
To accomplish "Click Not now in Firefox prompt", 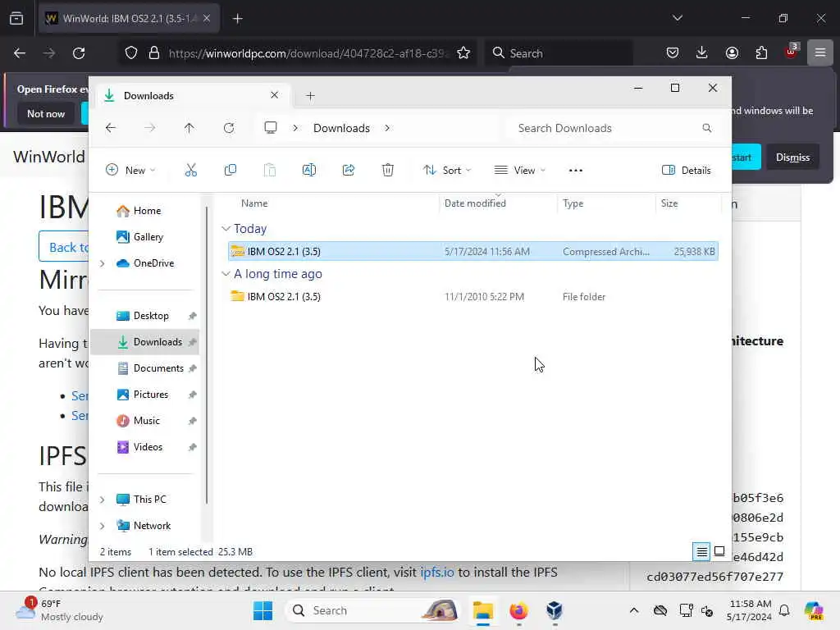I will [46, 113].
